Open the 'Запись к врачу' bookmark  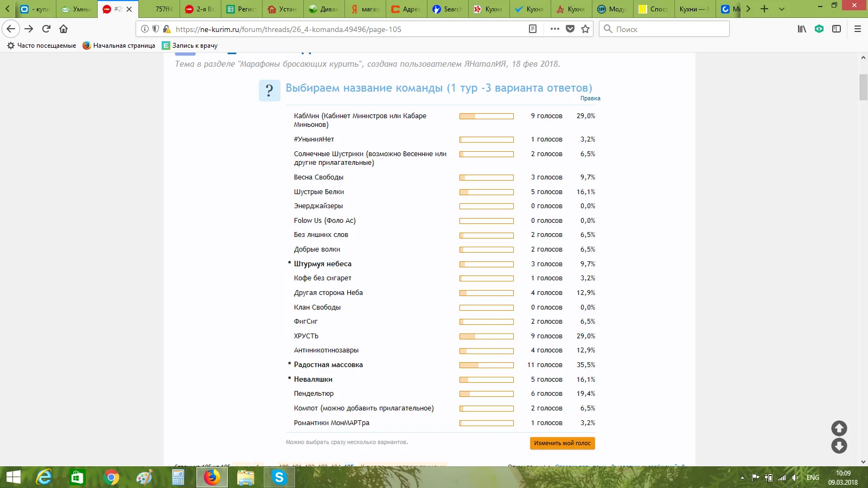pyautogui.click(x=190, y=46)
